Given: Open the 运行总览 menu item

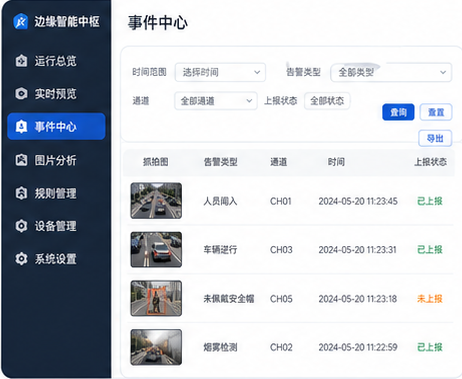Looking at the screenshot, I should (x=56, y=61).
